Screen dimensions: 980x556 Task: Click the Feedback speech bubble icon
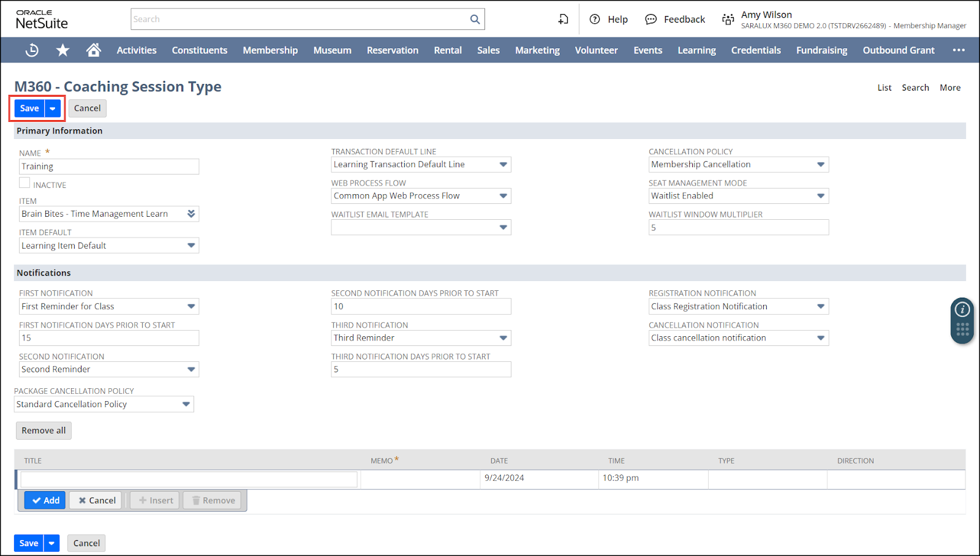tap(650, 19)
